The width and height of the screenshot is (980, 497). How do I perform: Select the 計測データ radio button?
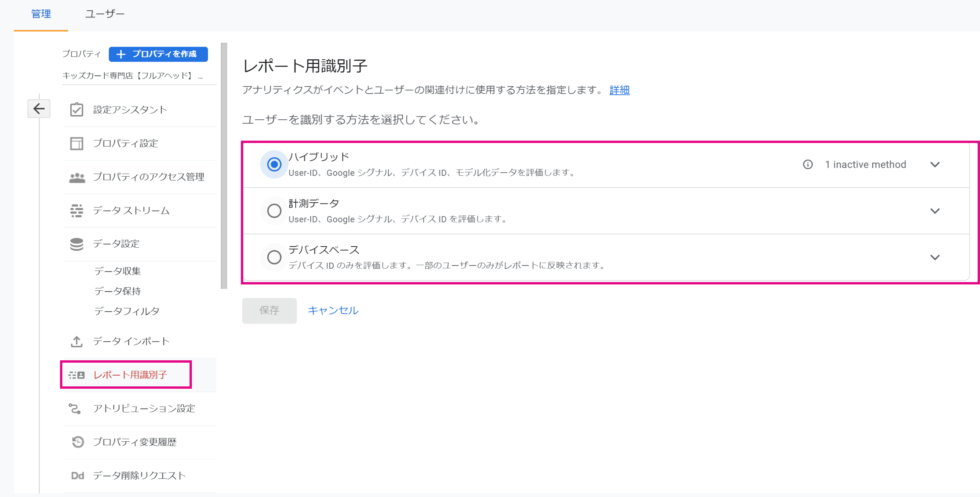[x=274, y=211]
